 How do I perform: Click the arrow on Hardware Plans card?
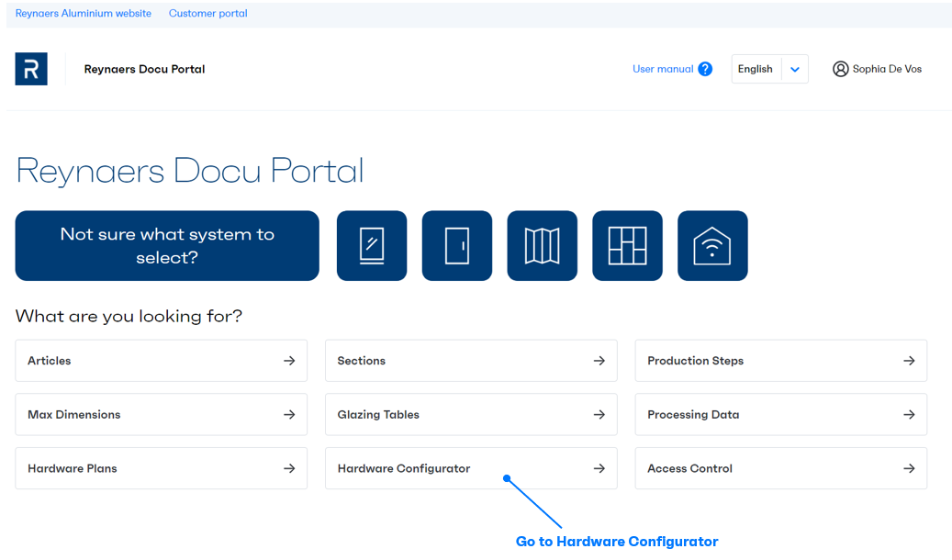tap(289, 468)
